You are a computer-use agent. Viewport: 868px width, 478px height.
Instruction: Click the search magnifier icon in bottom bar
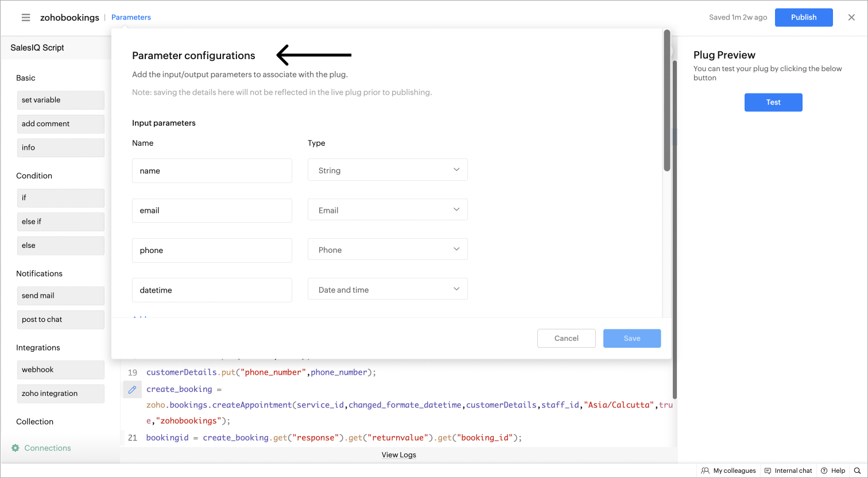pyautogui.click(x=857, y=471)
